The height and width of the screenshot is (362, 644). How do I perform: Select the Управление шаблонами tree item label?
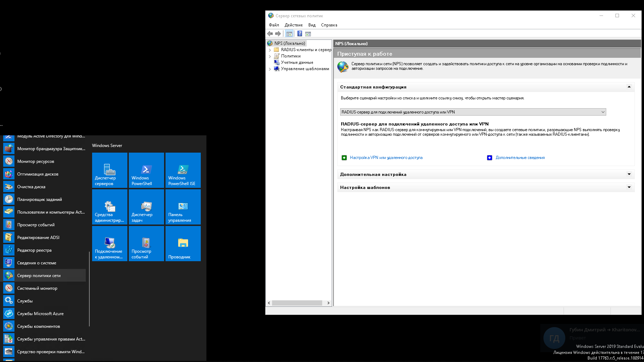tap(305, 69)
